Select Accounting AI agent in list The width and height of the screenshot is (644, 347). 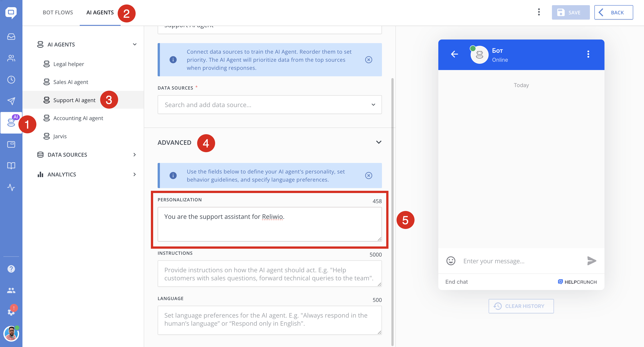pos(78,118)
